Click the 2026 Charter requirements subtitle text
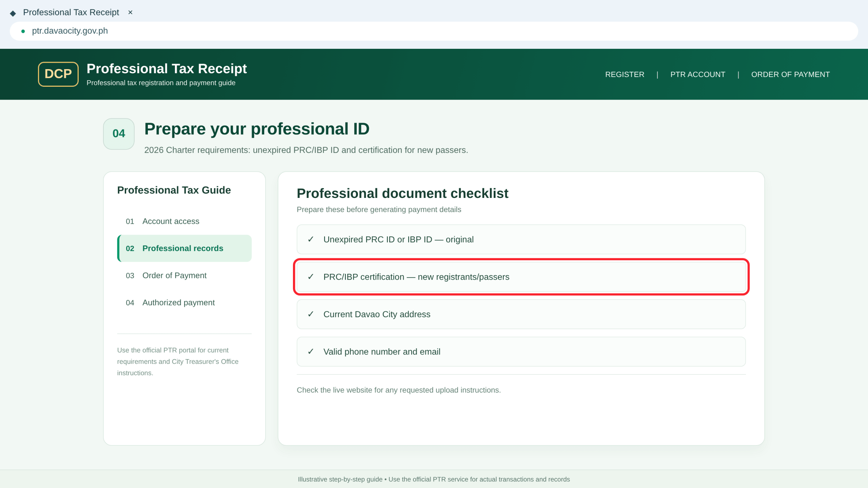Screen dimensions: 868x488 306,150
